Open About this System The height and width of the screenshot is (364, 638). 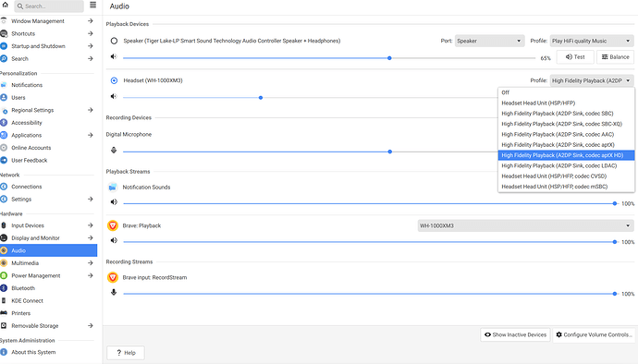[48, 352]
